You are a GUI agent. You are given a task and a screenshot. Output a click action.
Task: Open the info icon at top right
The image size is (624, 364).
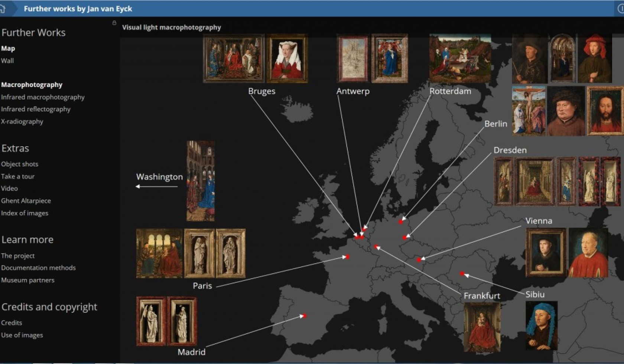621,9
